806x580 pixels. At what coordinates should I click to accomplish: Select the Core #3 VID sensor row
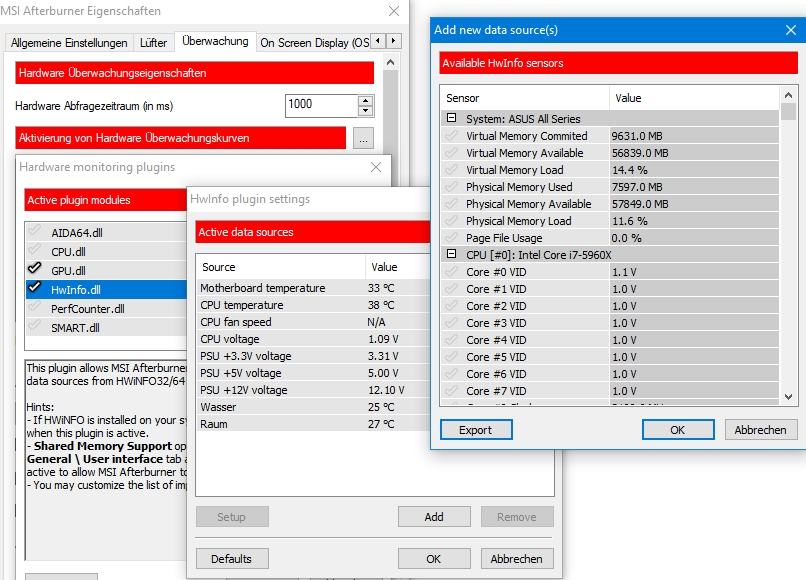click(x=610, y=322)
